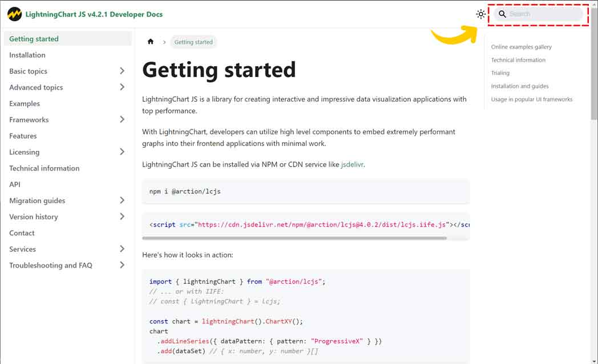Open the Installation sidebar page
This screenshot has height=364, width=598.
point(27,55)
